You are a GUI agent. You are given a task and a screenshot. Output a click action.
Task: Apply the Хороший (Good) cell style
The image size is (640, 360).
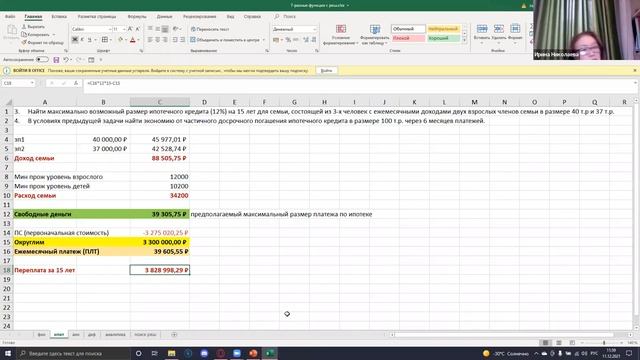(443, 38)
